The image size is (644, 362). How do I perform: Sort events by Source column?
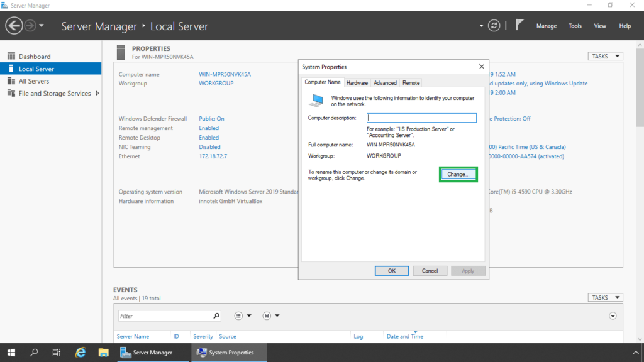pos(228,337)
